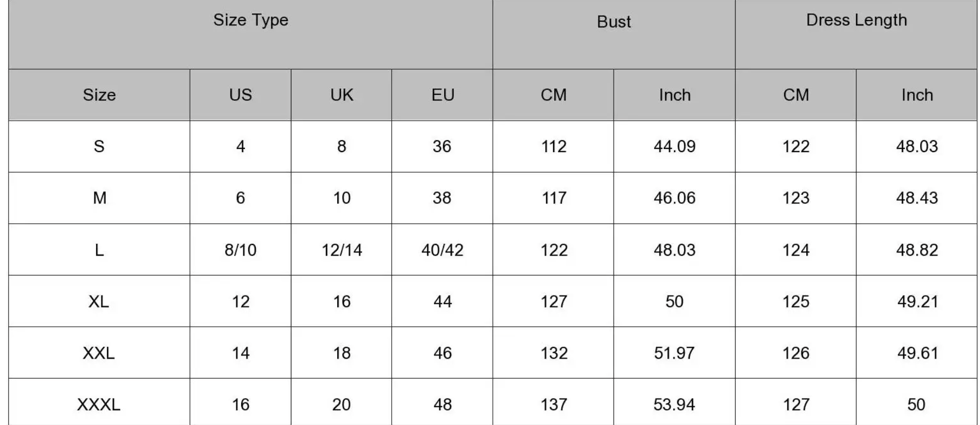Select the US column header
The width and height of the screenshot is (980, 425).
coord(240,95)
